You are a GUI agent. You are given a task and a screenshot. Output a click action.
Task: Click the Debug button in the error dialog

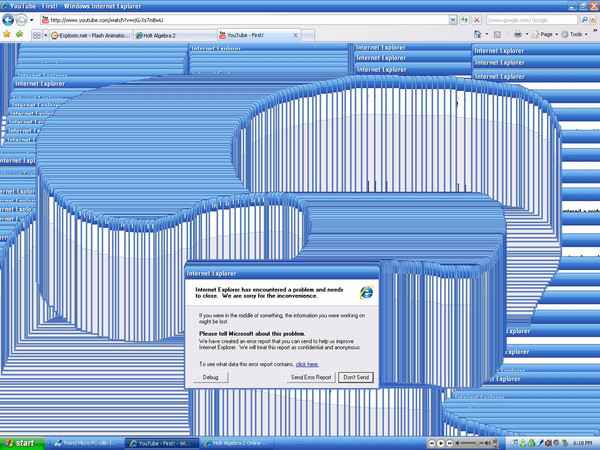210,377
